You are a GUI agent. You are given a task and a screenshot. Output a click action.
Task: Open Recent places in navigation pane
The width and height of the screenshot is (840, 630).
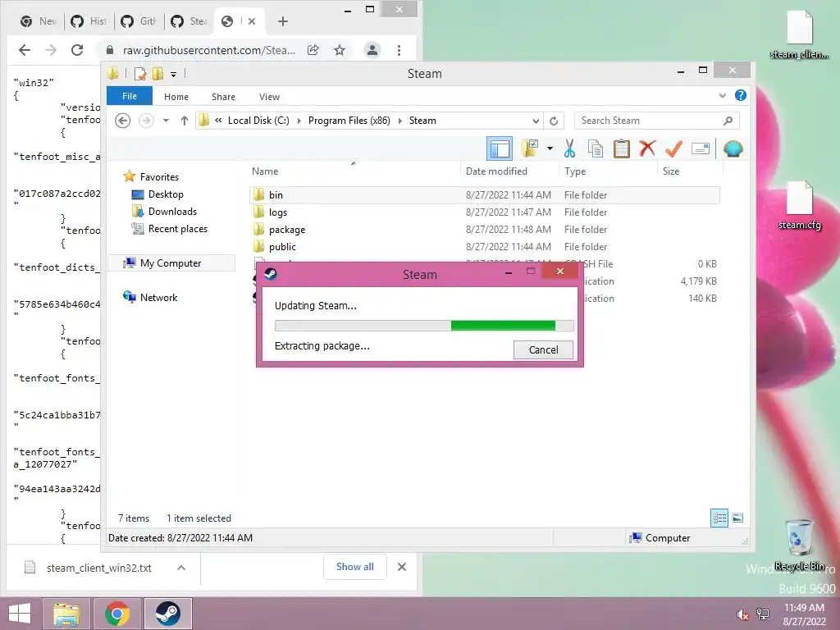[177, 229]
